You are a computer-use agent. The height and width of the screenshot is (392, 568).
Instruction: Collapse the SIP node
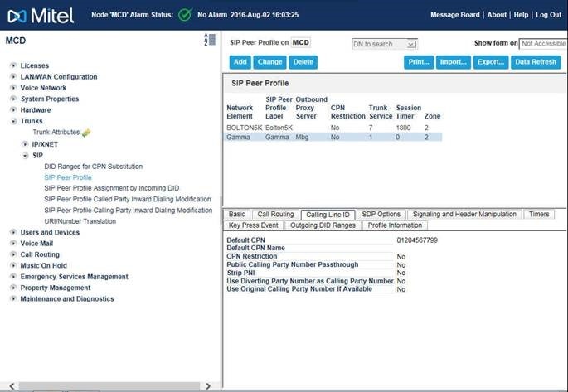25,155
